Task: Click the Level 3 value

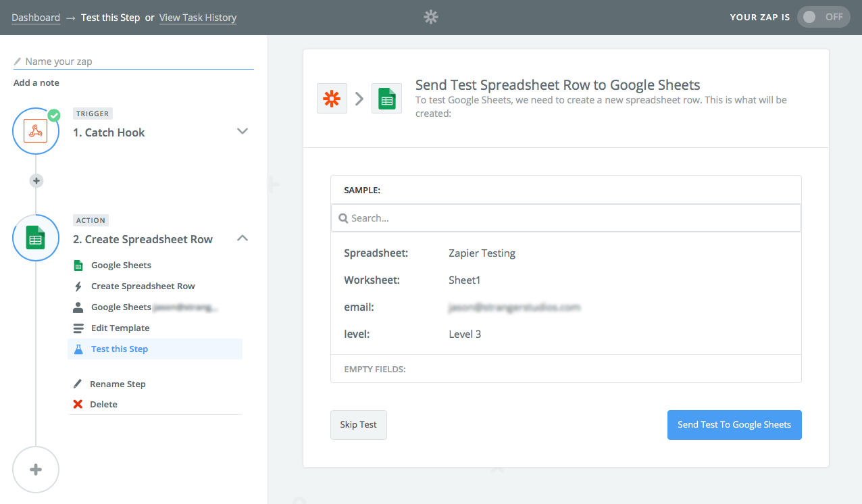Action: 465,334
